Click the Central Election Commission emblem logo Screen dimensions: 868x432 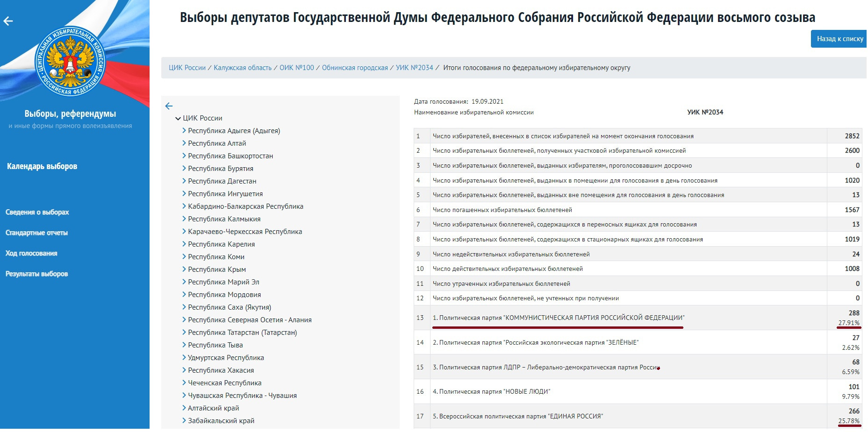[x=71, y=61]
